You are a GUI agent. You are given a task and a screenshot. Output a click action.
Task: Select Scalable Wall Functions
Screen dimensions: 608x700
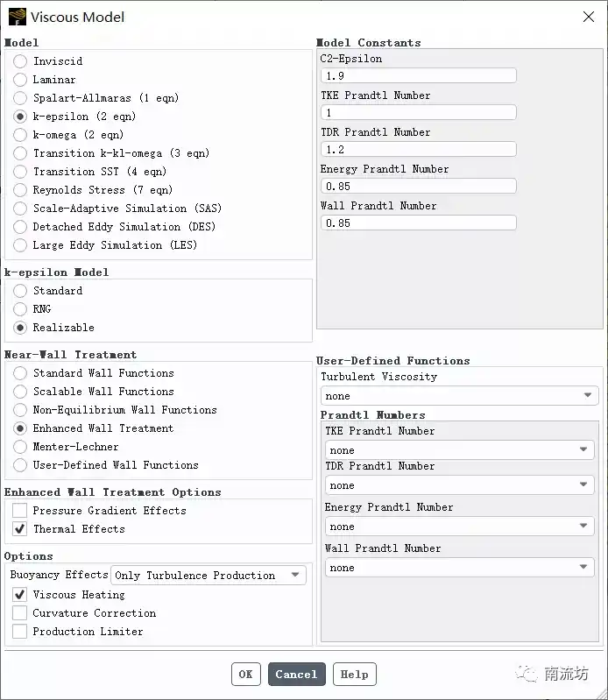pyautogui.click(x=20, y=392)
